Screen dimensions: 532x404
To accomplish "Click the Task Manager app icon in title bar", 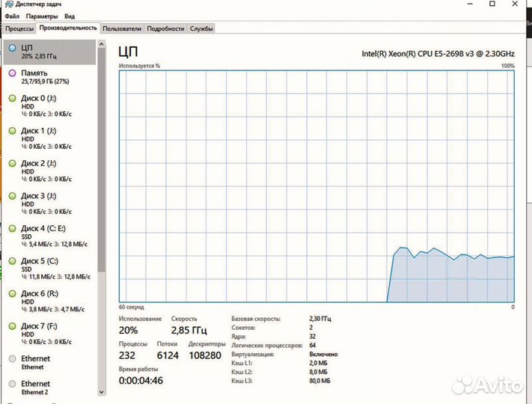I will click(7, 4).
